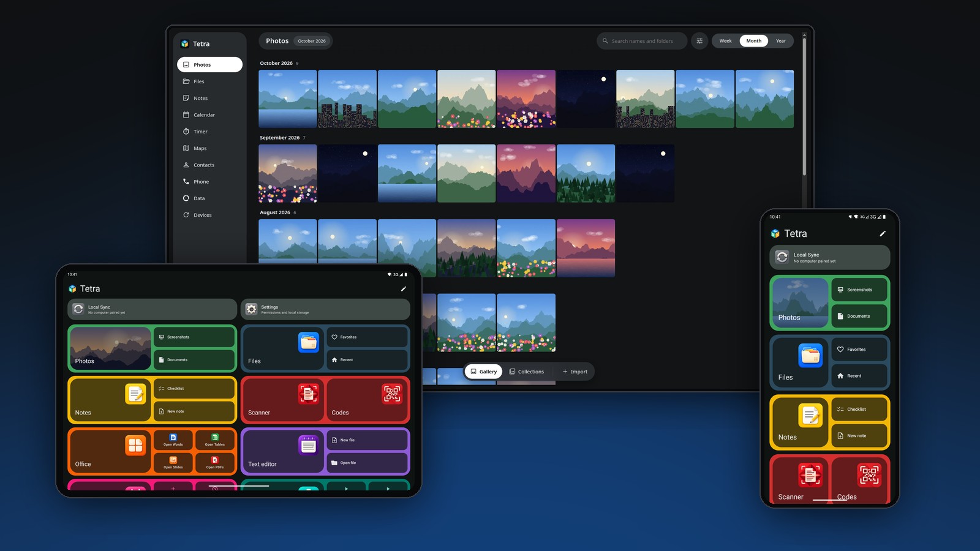This screenshot has height=551, width=980.
Task: Switch the photo view to Week
Action: pyautogui.click(x=725, y=41)
